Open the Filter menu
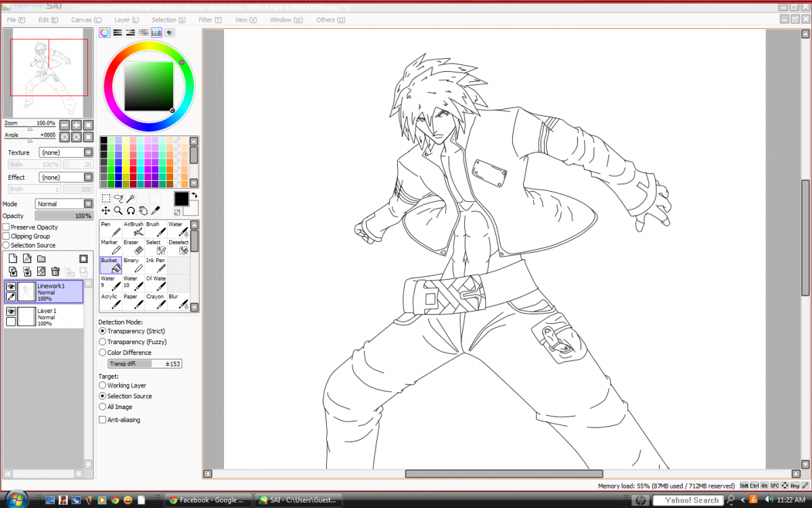Screen dimensions: 812x508 tap(210, 20)
